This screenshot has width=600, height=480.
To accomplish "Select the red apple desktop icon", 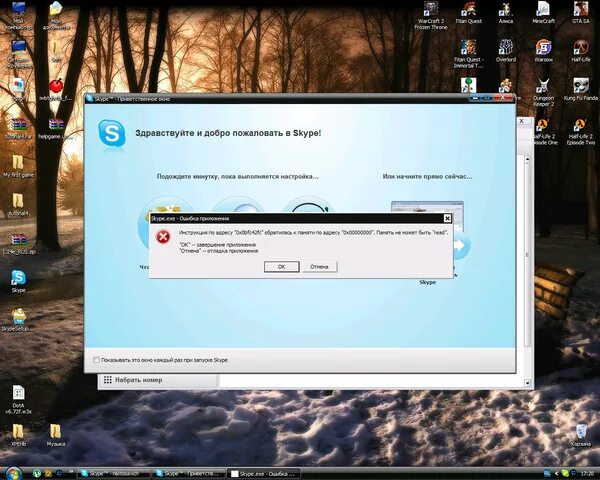I will [x=56, y=89].
